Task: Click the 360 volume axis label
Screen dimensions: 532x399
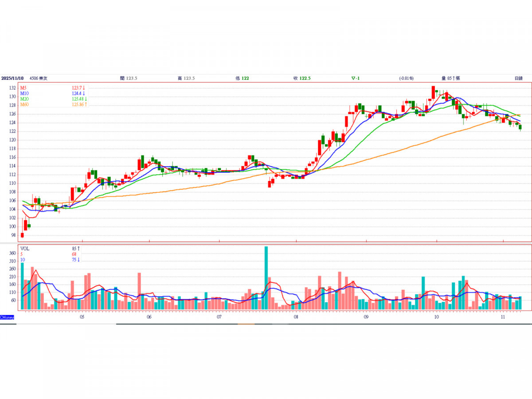Action: point(12,254)
